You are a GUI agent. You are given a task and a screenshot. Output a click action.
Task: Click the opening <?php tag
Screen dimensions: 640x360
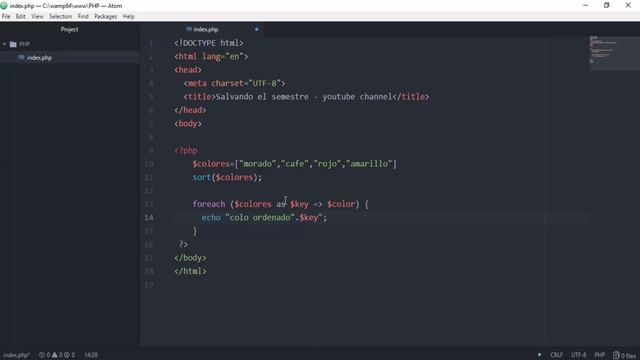(186, 151)
